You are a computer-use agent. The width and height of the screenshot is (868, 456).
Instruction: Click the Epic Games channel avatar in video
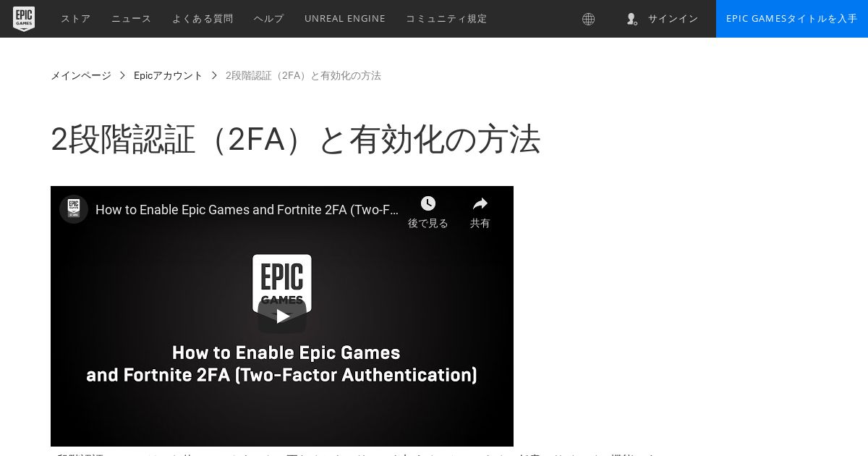click(74, 209)
